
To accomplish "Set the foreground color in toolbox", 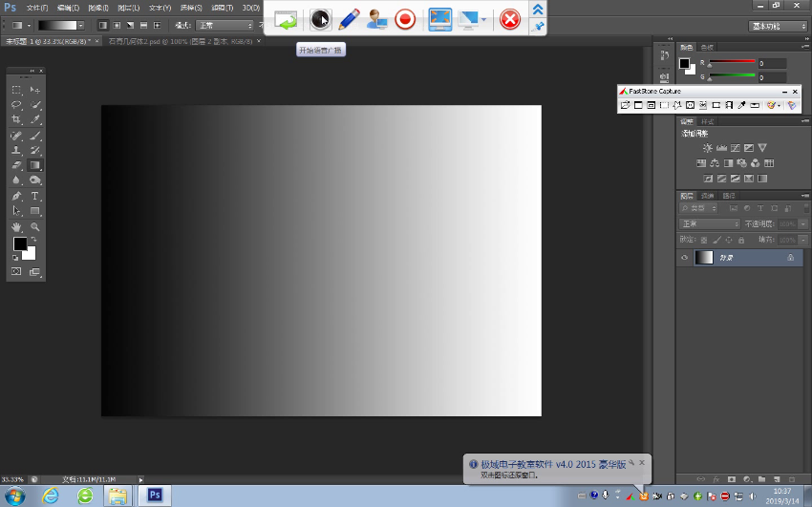I will pos(20,243).
